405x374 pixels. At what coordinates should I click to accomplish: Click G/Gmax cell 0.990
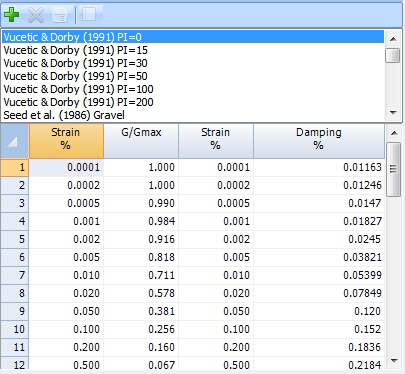[x=141, y=203]
